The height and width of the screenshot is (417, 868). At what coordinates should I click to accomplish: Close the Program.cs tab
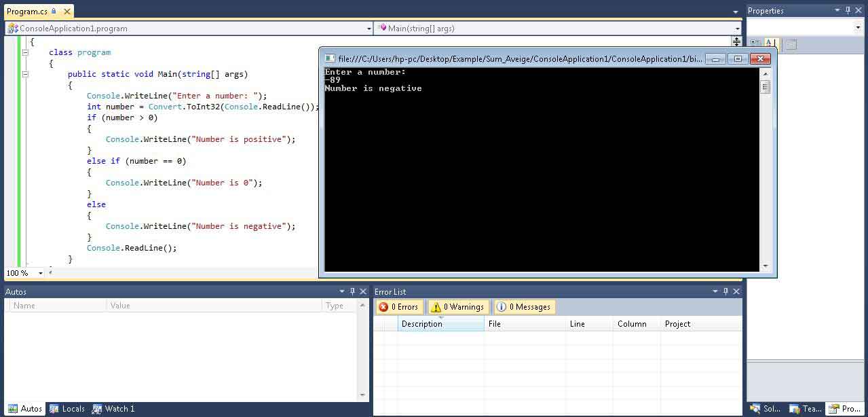(x=66, y=12)
